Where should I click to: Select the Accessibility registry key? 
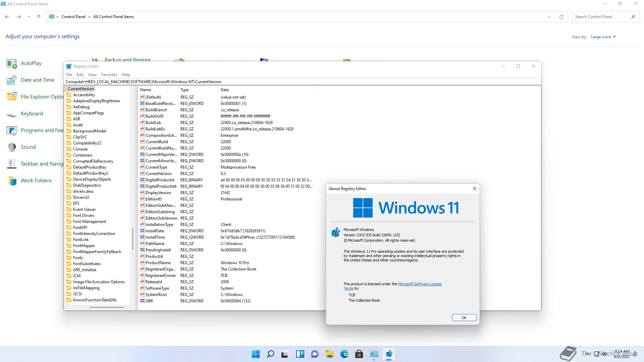(x=84, y=95)
